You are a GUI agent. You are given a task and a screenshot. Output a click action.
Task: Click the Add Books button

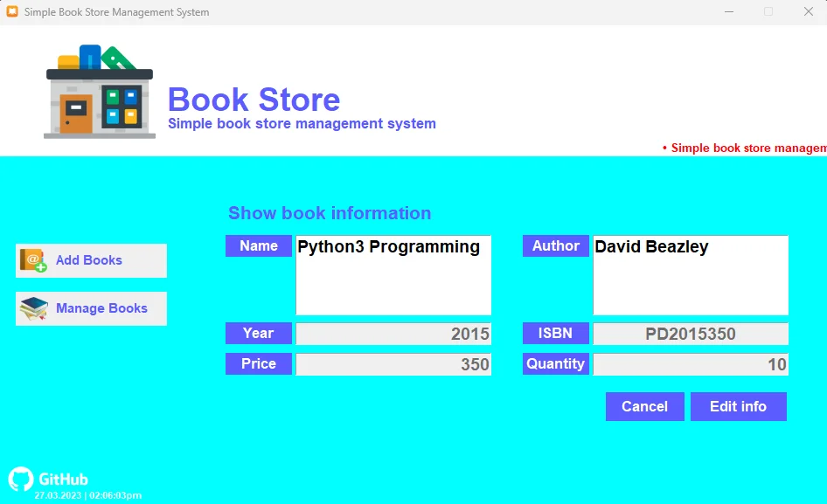(91, 260)
